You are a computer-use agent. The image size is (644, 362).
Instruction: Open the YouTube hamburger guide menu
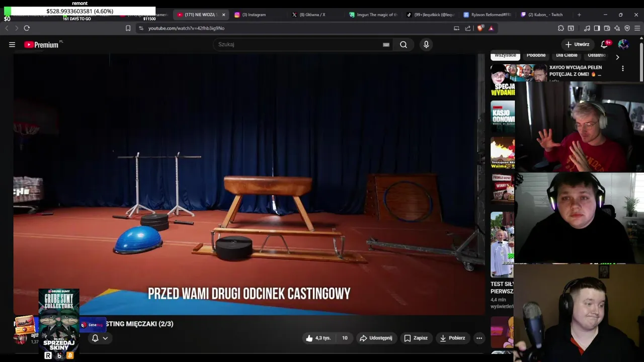tap(12, 45)
